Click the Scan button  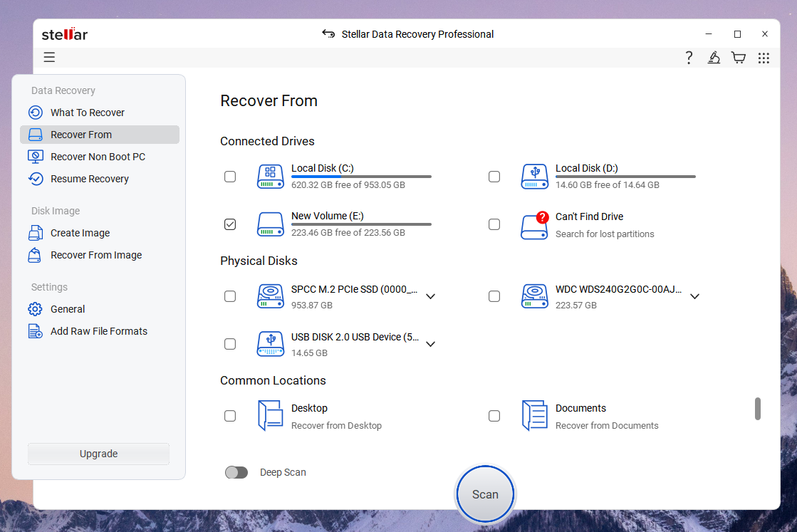click(485, 494)
